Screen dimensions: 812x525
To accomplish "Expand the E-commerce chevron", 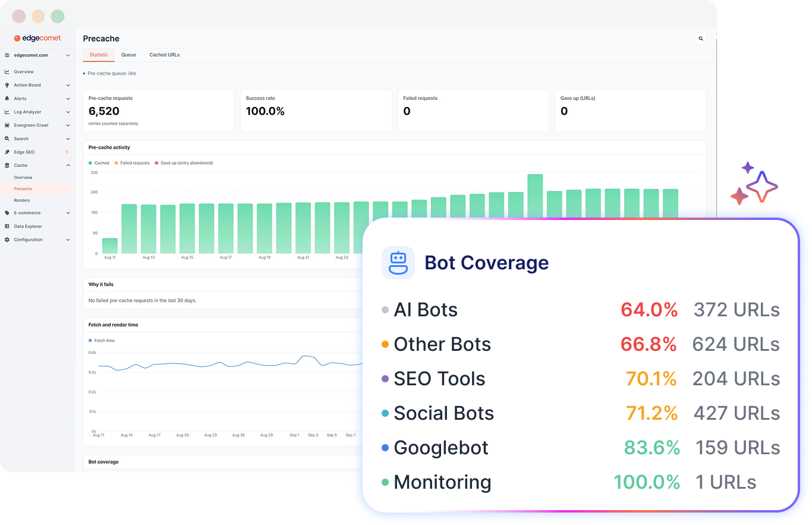I will pos(68,213).
